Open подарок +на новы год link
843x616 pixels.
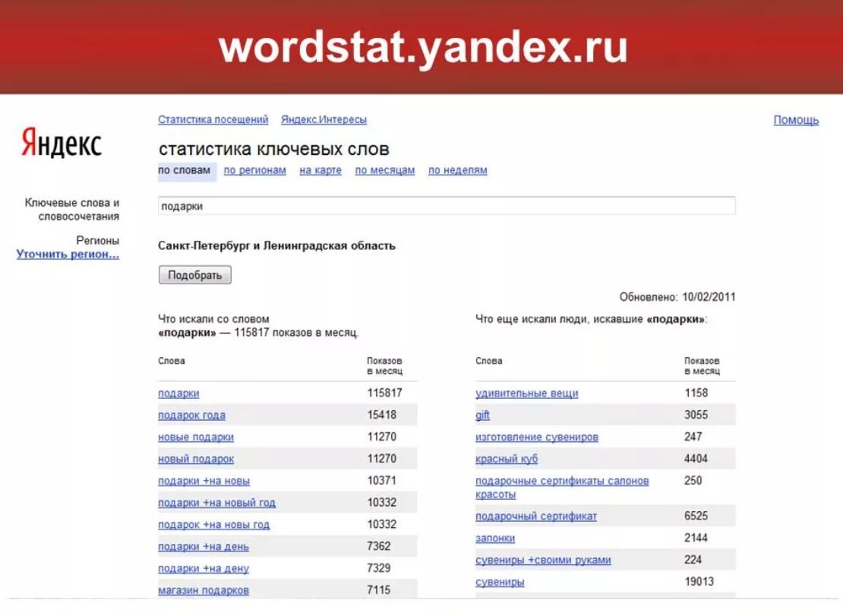click(213, 525)
